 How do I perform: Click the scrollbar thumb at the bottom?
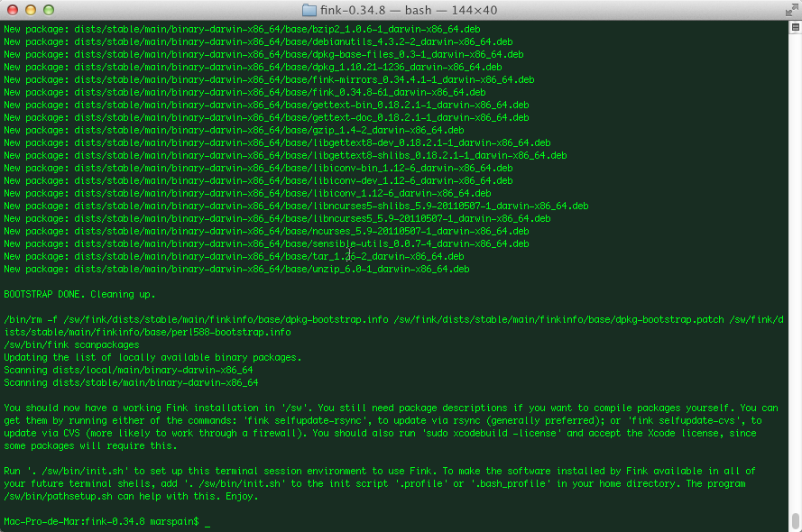(795, 521)
